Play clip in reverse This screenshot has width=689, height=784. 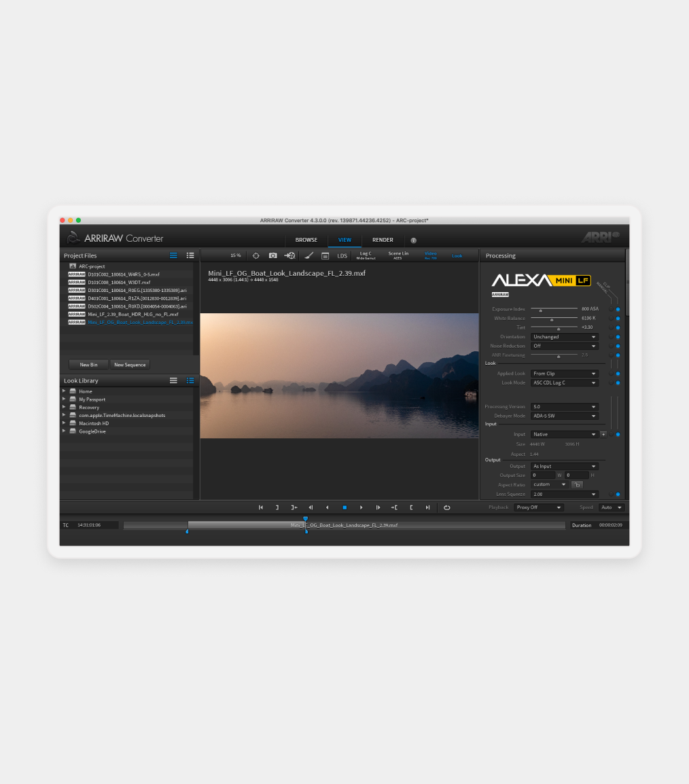click(x=328, y=507)
